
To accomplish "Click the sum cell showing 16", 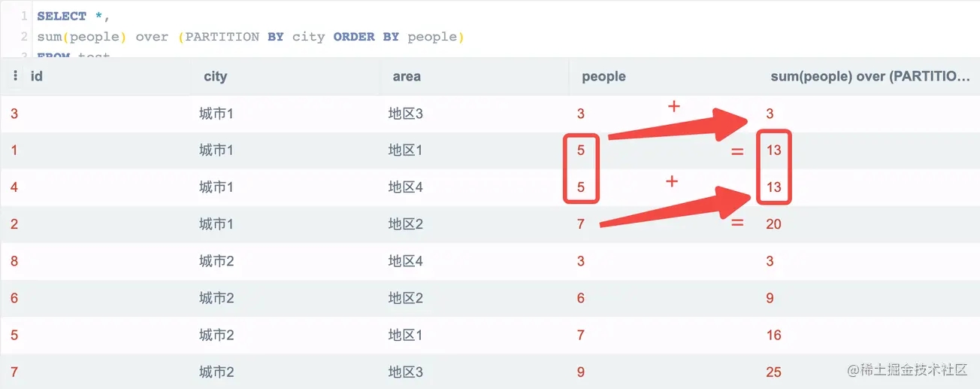I will tap(773, 335).
